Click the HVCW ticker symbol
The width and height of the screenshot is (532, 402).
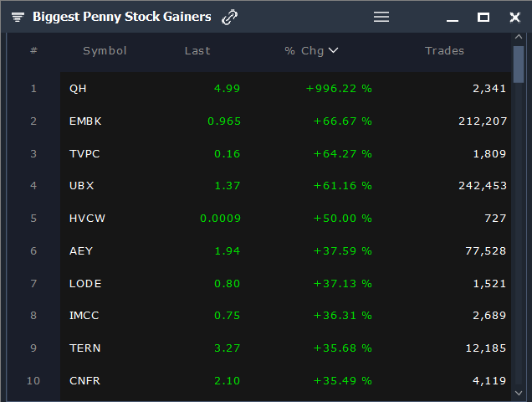click(x=87, y=219)
